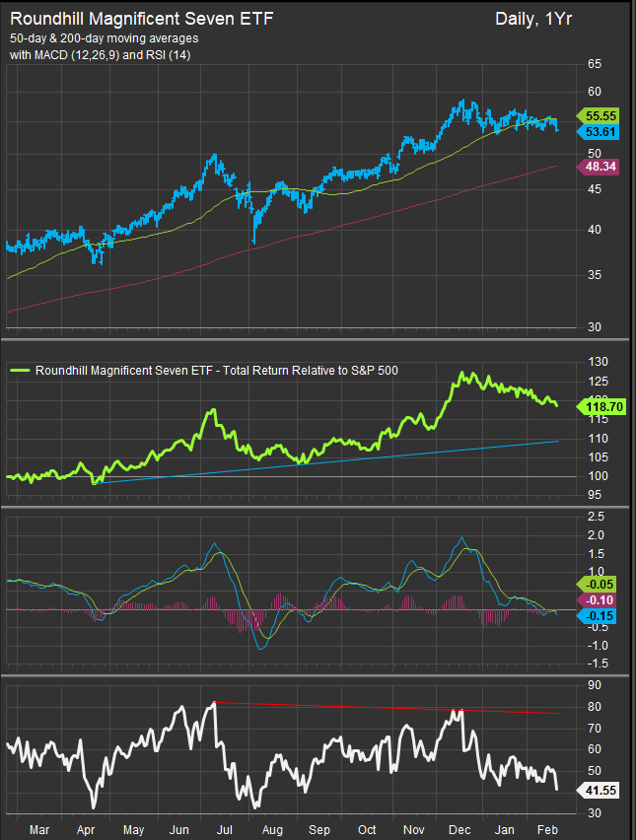Click the Jul label on time axis
Viewport: 636px width, 840px height.
click(x=225, y=830)
